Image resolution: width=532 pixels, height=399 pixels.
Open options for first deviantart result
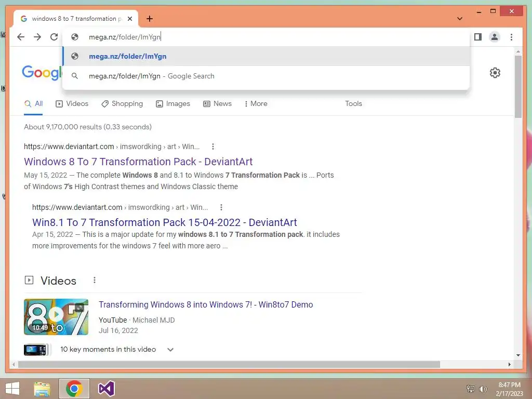point(212,147)
